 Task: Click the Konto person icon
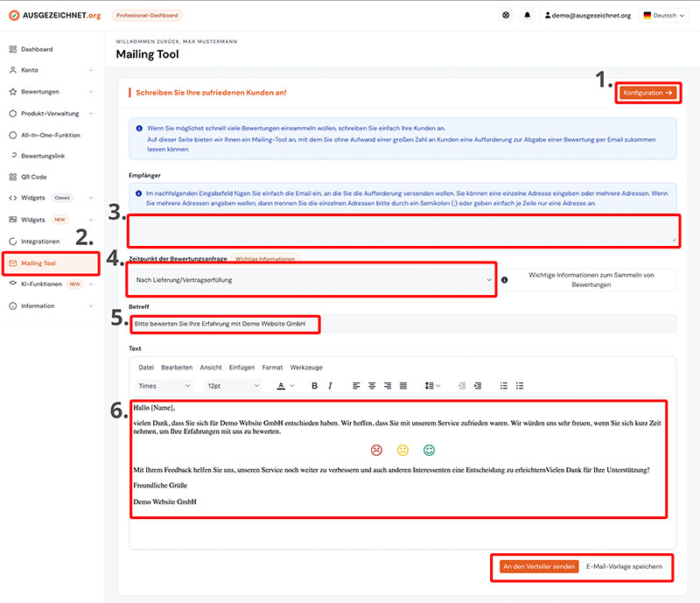pos(13,70)
